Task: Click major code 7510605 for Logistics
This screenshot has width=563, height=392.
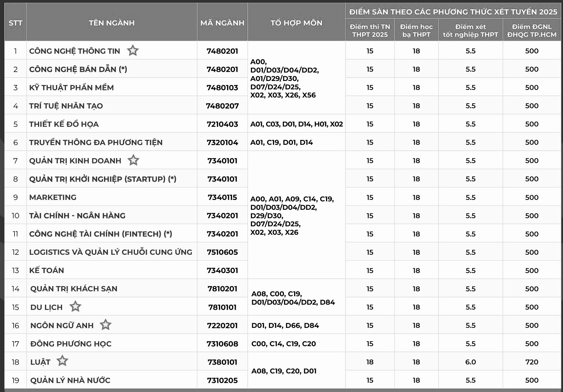Action: coord(222,252)
